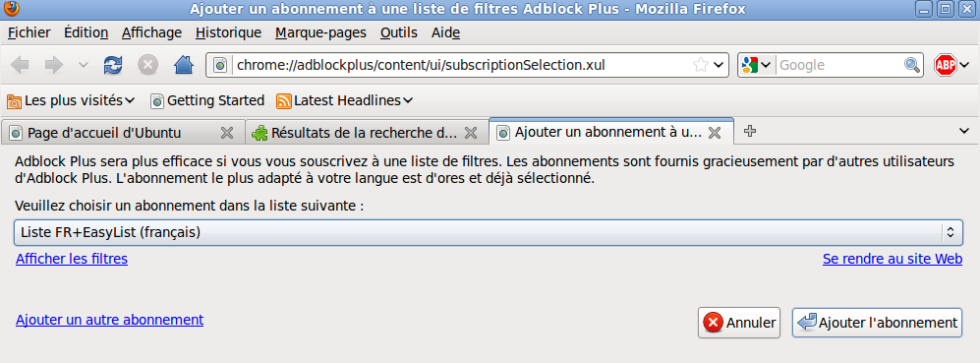
Task: Open the Adblock Plus icon dropdown arrow
Action: coord(964,65)
